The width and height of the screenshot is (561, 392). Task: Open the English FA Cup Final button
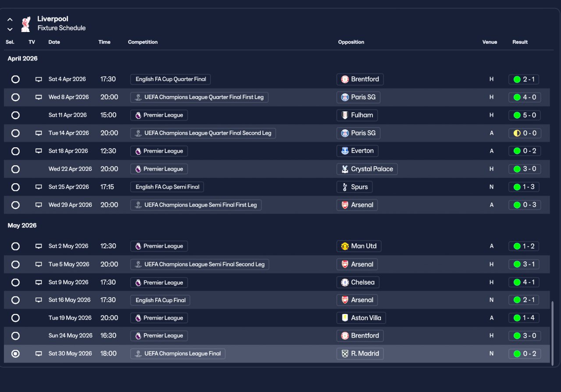(160, 300)
